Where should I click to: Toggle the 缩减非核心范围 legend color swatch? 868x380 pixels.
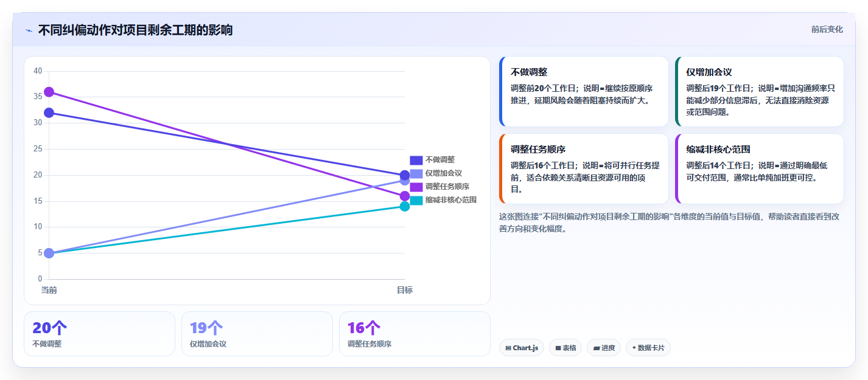[416, 200]
